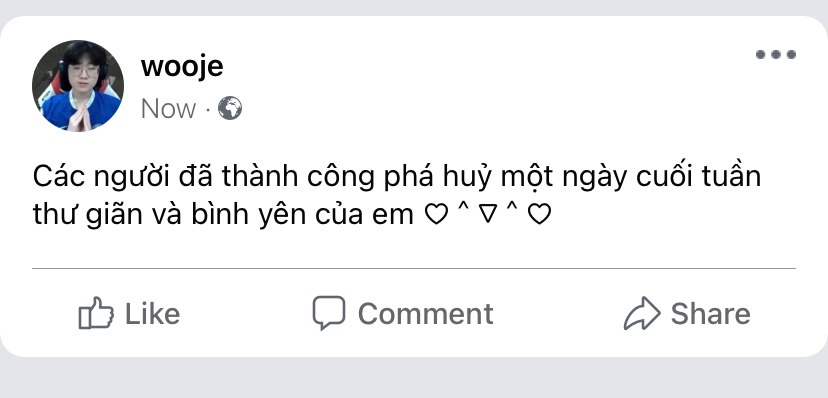Click the Like label text
Screen dimensions: 828x398
coord(153,314)
